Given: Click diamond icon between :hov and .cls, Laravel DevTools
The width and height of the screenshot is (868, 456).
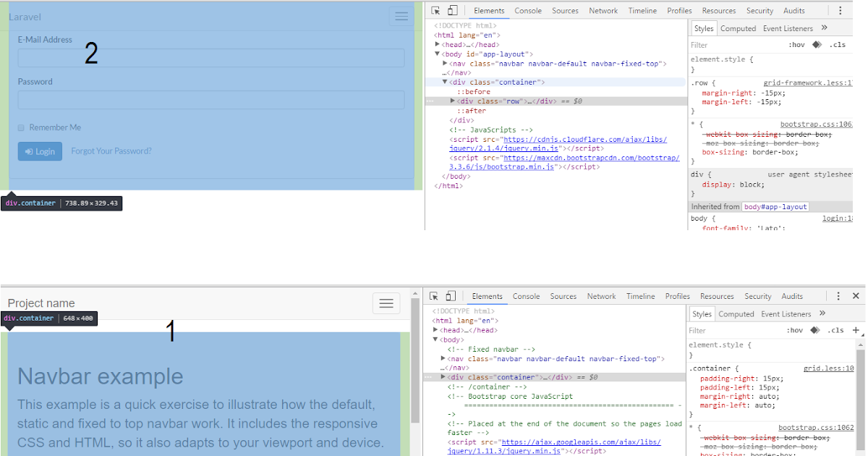Looking at the screenshot, I should click(817, 45).
